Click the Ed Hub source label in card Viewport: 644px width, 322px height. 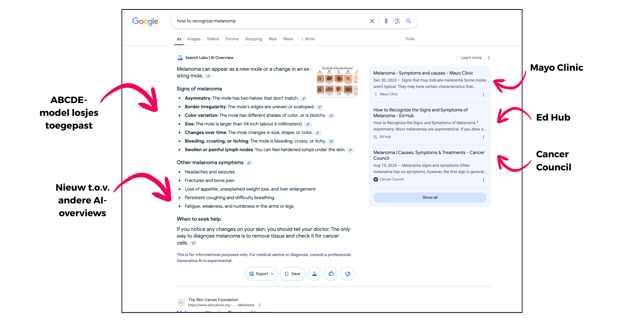[x=385, y=137]
